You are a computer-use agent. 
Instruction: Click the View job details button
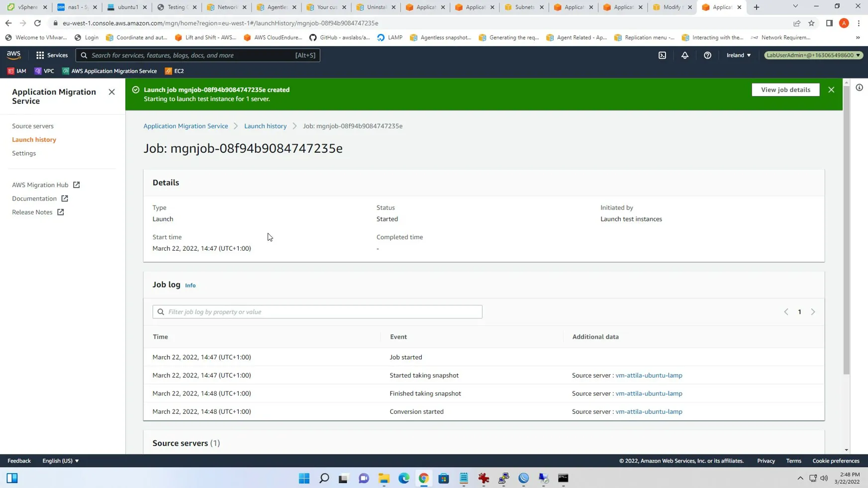pyautogui.click(x=785, y=90)
